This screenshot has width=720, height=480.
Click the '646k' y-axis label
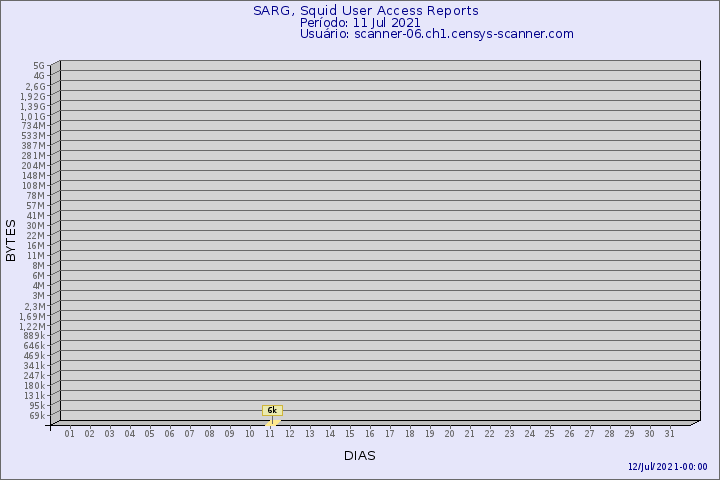tap(34, 346)
